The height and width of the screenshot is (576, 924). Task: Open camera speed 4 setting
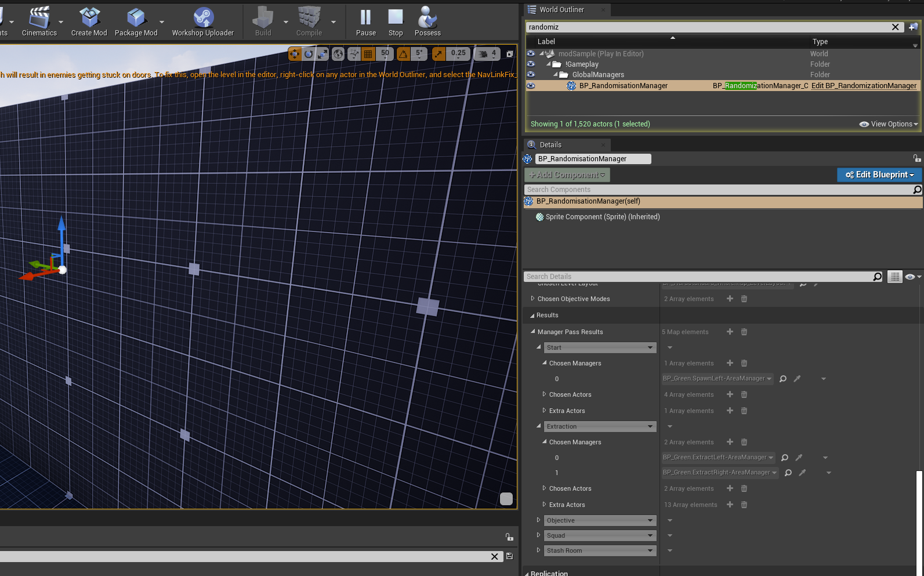coord(487,54)
